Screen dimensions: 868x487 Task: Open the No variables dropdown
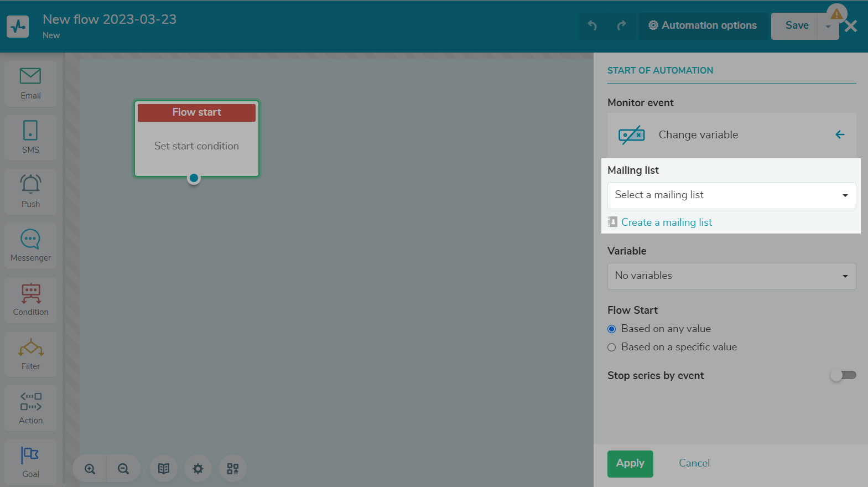[731, 276]
